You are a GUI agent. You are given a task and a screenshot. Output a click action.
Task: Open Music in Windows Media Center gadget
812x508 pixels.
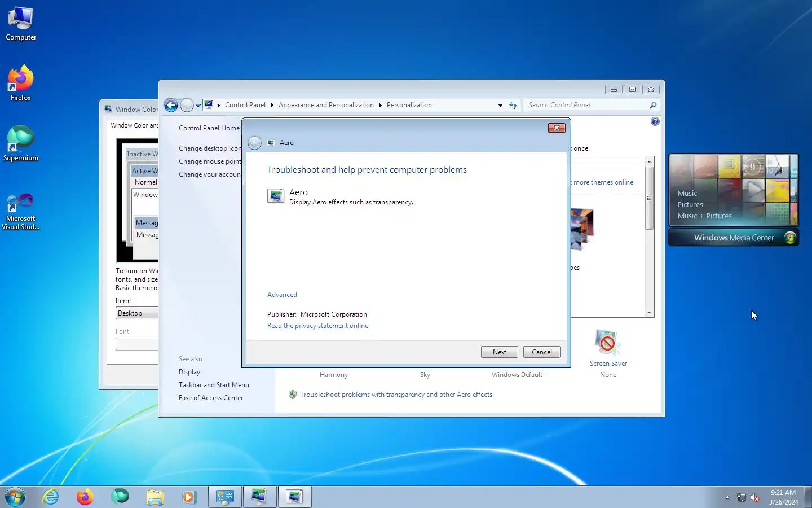coord(687,194)
